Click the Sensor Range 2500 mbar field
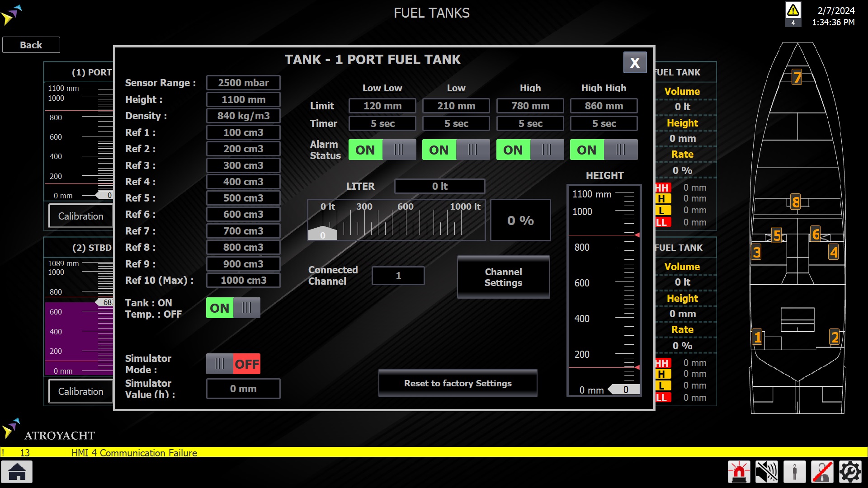 point(243,83)
